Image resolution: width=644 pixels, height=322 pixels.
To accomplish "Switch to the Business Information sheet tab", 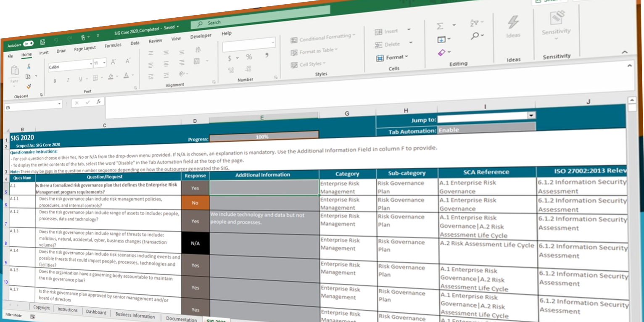I will pos(135,315).
